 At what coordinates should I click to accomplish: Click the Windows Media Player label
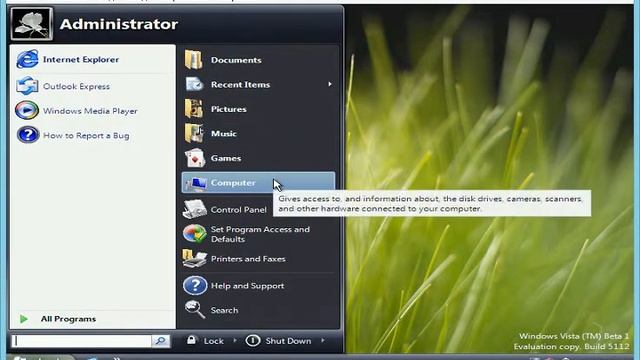90,111
